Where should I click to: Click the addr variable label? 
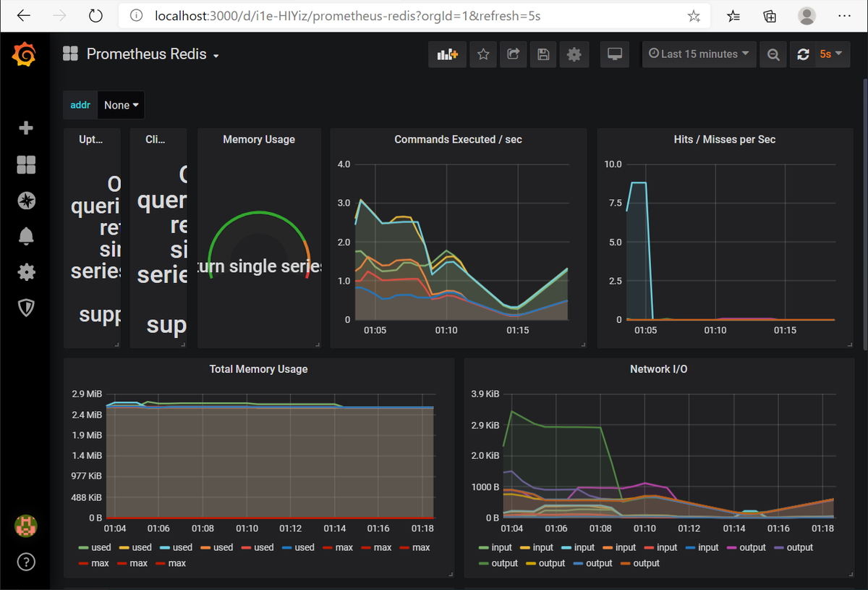(x=80, y=105)
